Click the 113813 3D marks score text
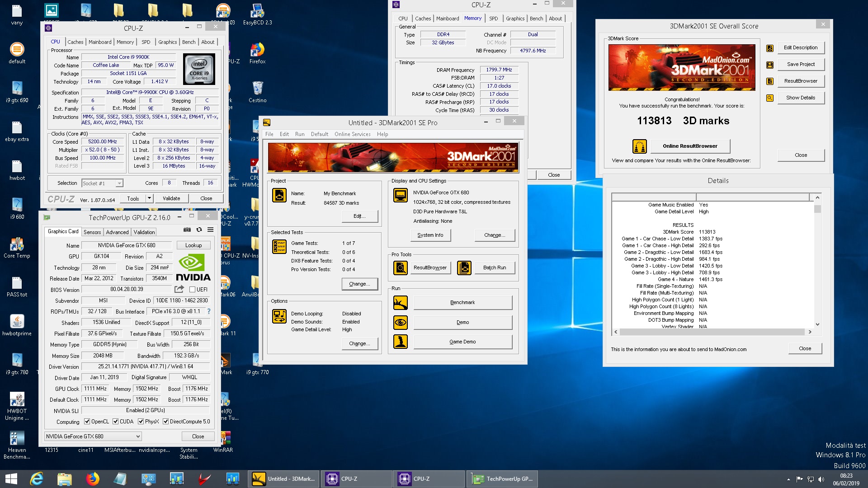 [683, 121]
